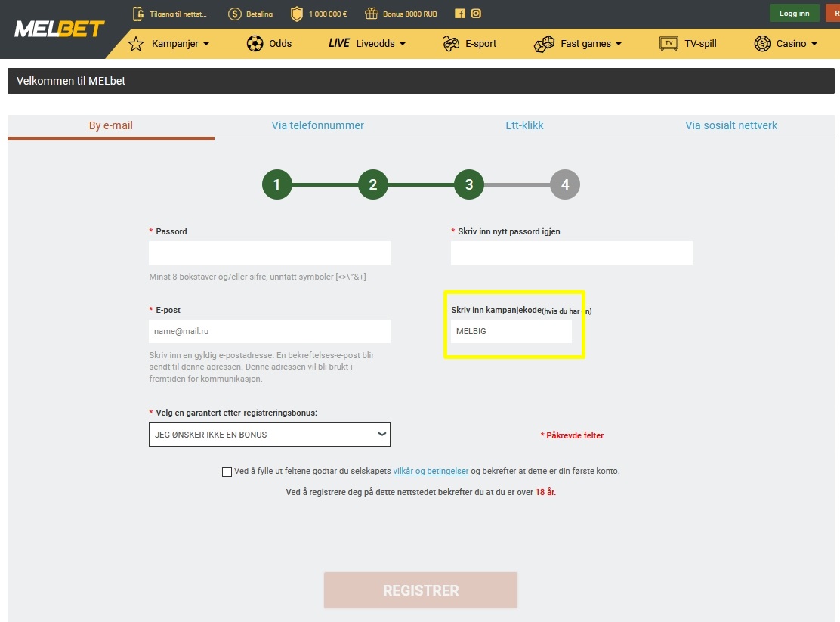The width and height of the screenshot is (840, 622).
Task: Open the Instagram page icon
Action: [x=476, y=14]
